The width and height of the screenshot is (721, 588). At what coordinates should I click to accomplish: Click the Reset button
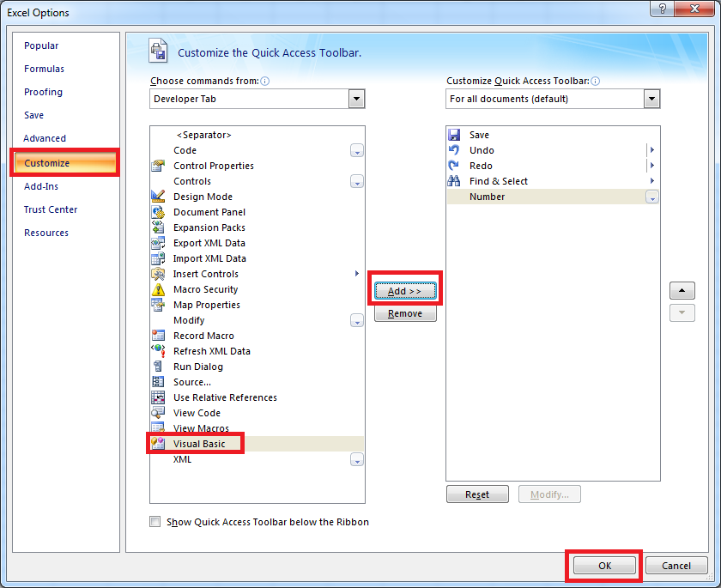coord(477,494)
